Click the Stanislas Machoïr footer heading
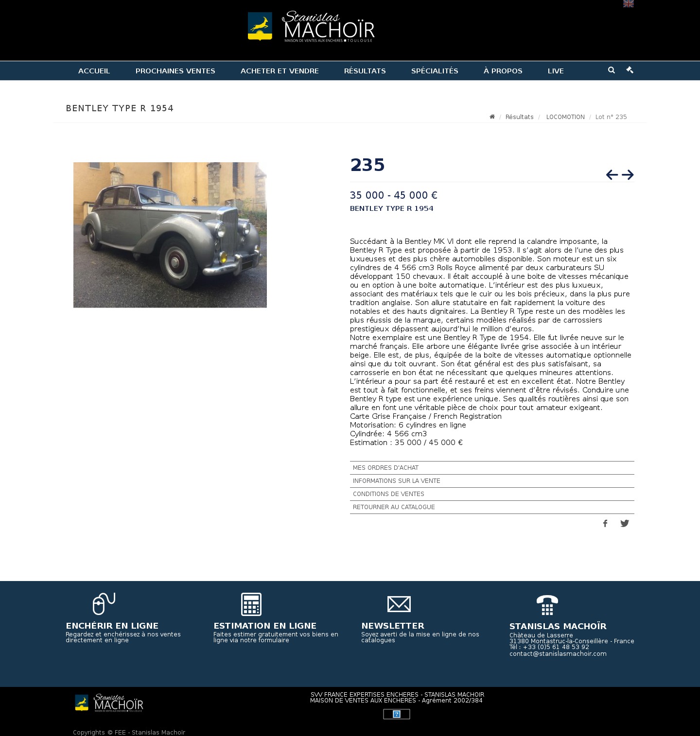700x736 pixels. tap(558, 626)
